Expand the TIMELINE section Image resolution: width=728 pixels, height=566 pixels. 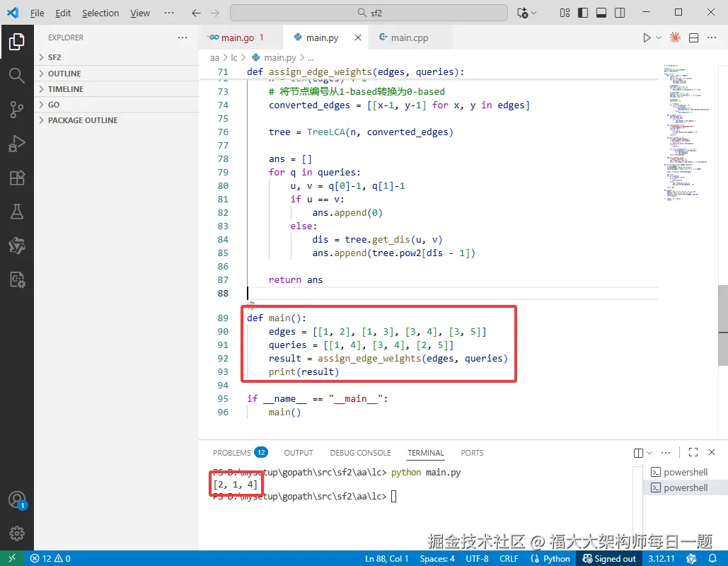tap(116, 89)
